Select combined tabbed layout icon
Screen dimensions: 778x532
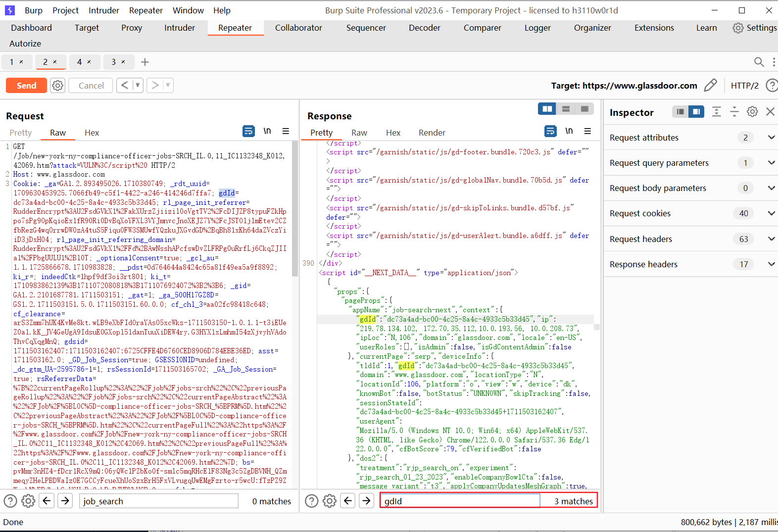tap(584, 109)
